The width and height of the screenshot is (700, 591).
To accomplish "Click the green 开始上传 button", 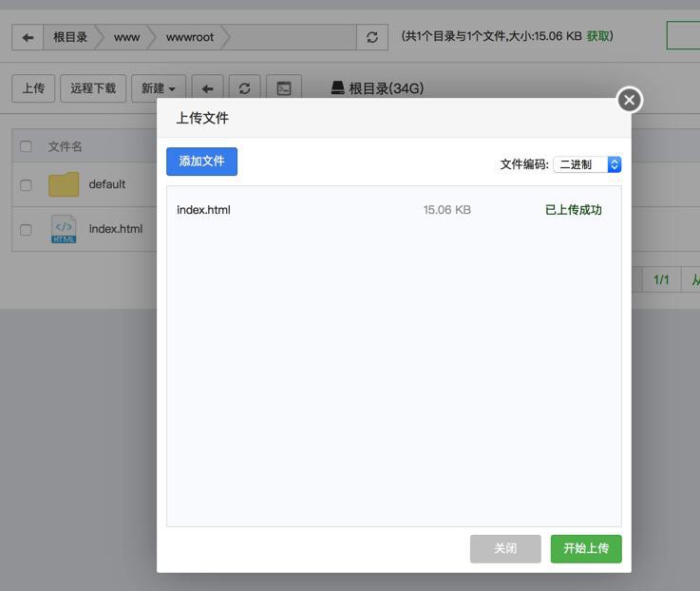I will pyautogui.click(x=586, y=548).
